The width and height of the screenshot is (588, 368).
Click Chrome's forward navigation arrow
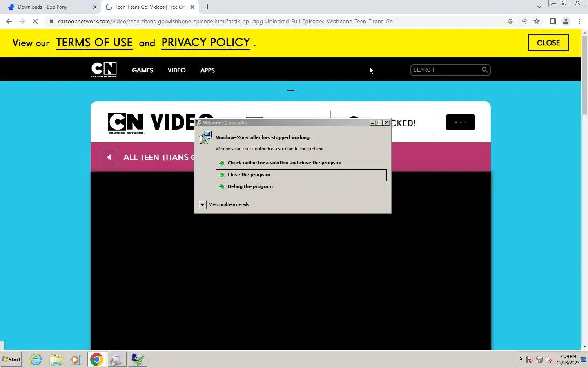pos(22,21)
